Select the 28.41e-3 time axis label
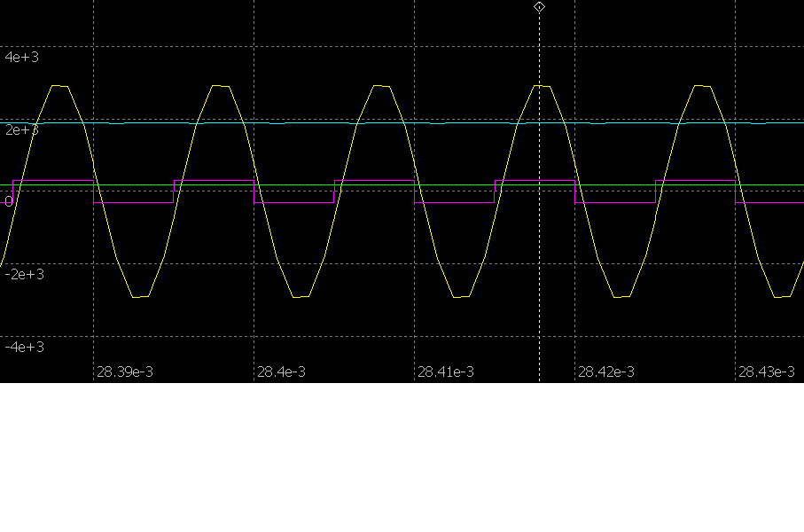This screenshot has height=532, width=804. (x=445, y=372)
